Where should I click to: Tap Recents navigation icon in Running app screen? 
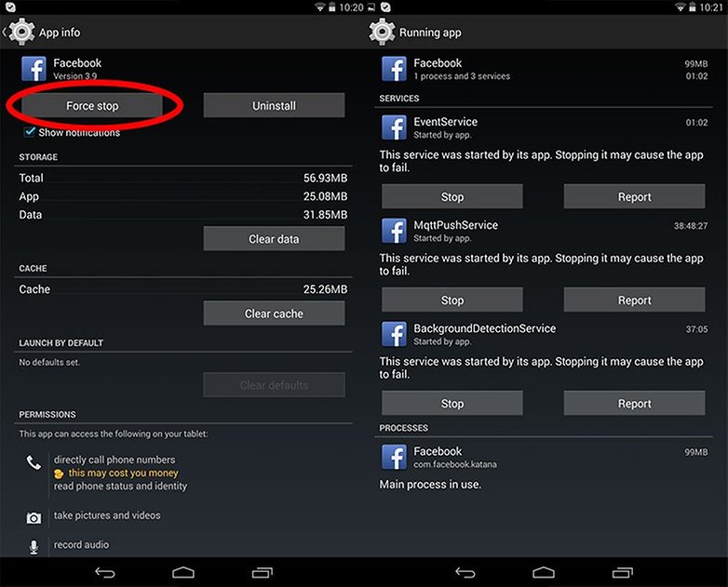623,573
